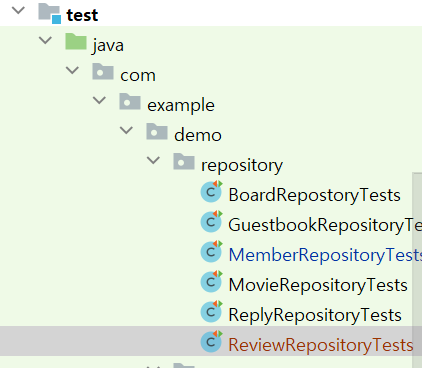
Task: Click the demo package folder icon
Action: pos(157,132)
